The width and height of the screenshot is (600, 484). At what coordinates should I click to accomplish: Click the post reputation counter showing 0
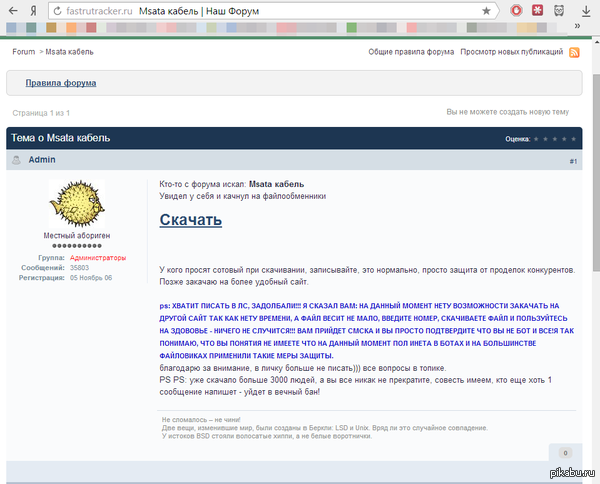564,453
